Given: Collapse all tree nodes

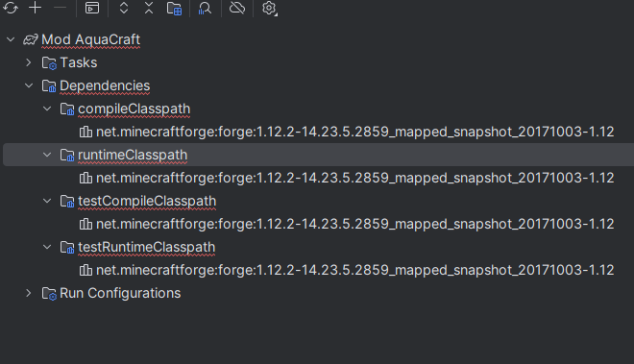Looking at the screenshot, I should pyautogui.click(x=149, y=8).
